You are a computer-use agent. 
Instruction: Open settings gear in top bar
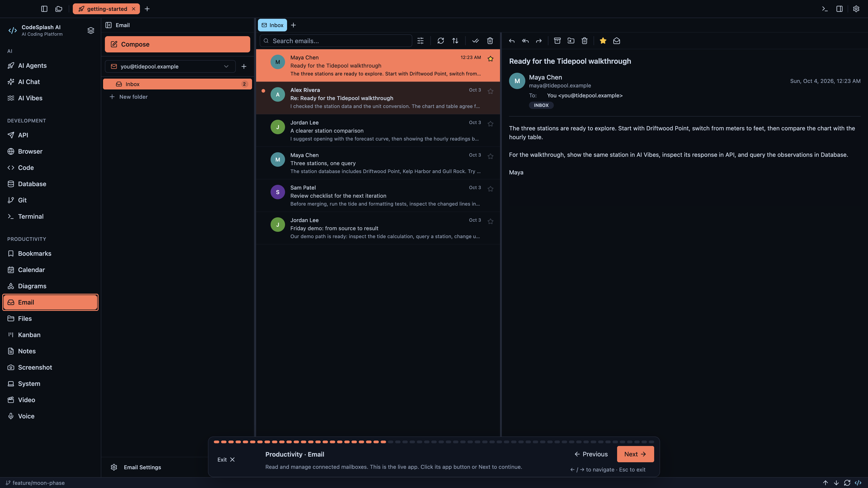856,9
